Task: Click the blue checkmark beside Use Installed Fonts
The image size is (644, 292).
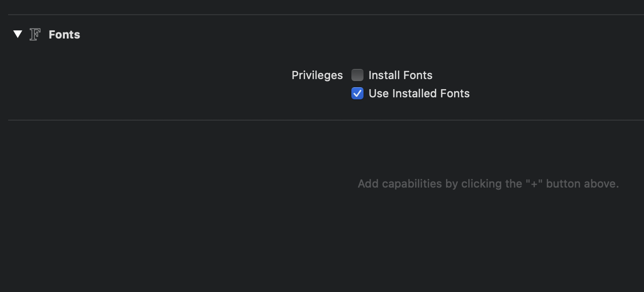Action: point(357,94)
